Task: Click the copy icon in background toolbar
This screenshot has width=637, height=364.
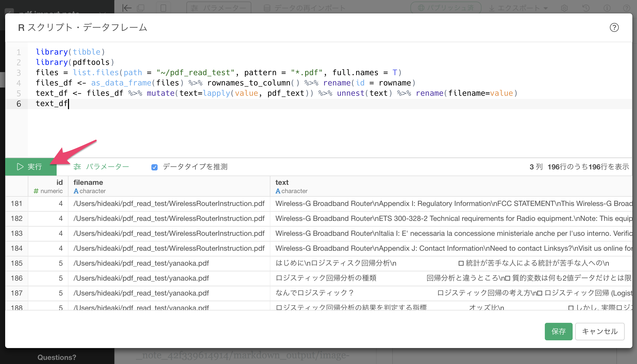Action: [x=141, y=8]
